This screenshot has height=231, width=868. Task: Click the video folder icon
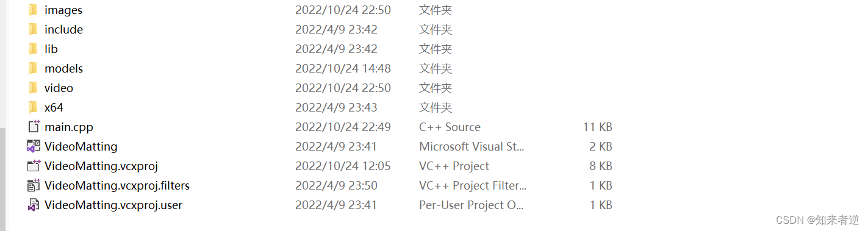[x=33, y=88]
